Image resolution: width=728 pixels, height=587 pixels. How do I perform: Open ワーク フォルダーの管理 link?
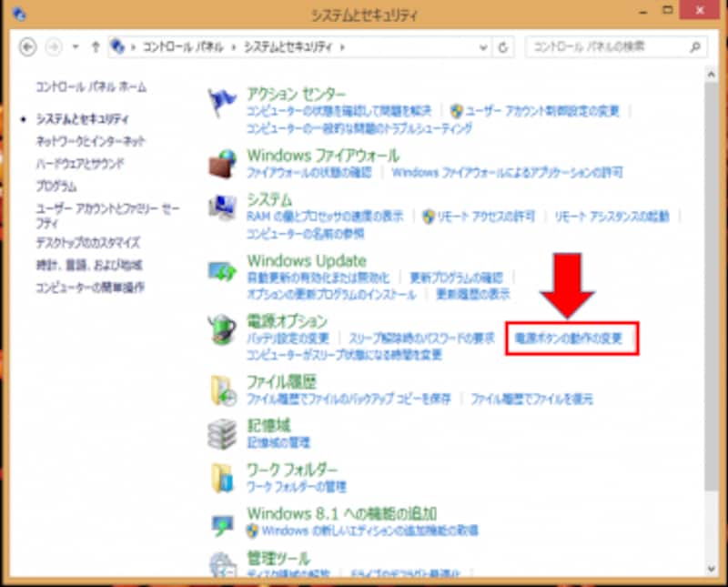(297, 487)
